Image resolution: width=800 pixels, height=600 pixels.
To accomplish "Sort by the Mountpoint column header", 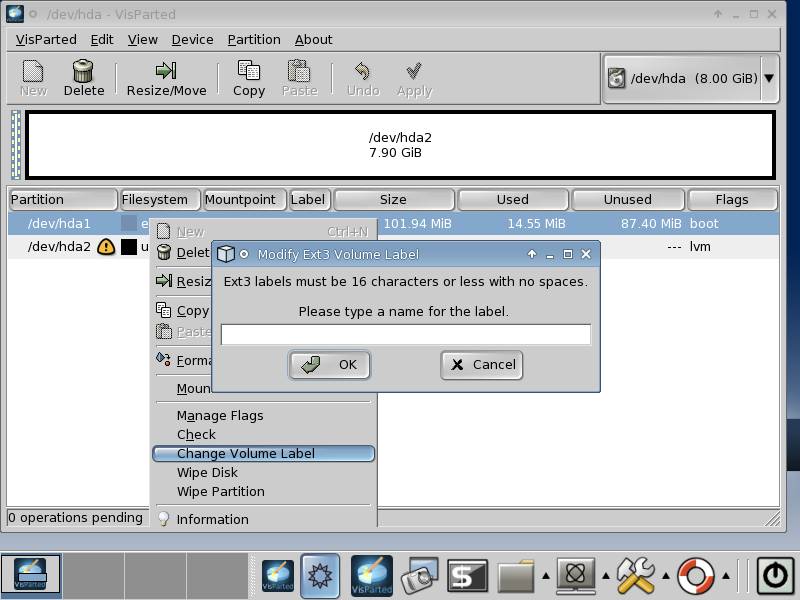I will tap(245, 199).
